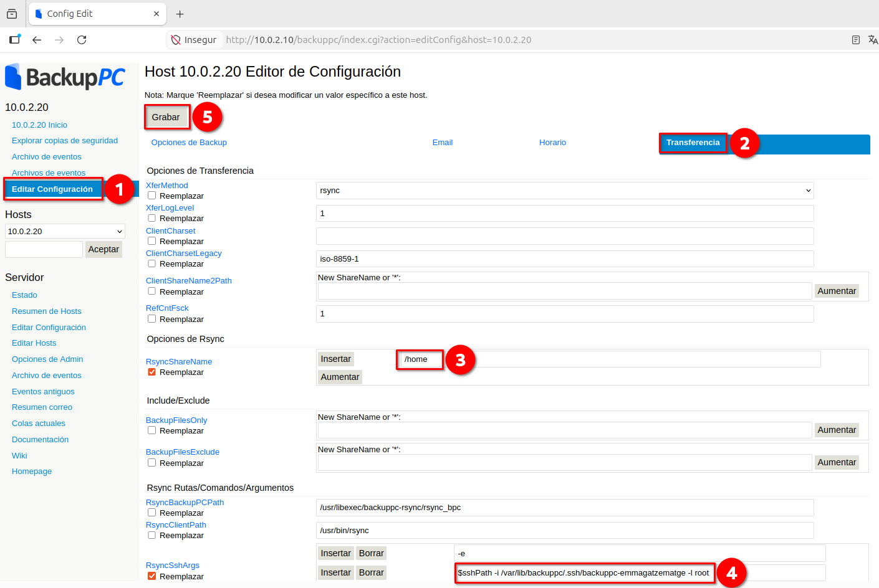The width and height of the screenshot is (879, 588).
Task: Click the $sshPath arguments field
Action: 640,573
